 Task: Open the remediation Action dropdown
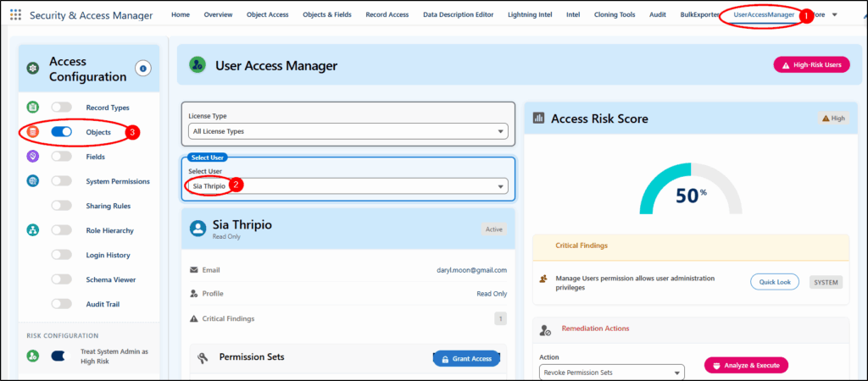point(611,373)
